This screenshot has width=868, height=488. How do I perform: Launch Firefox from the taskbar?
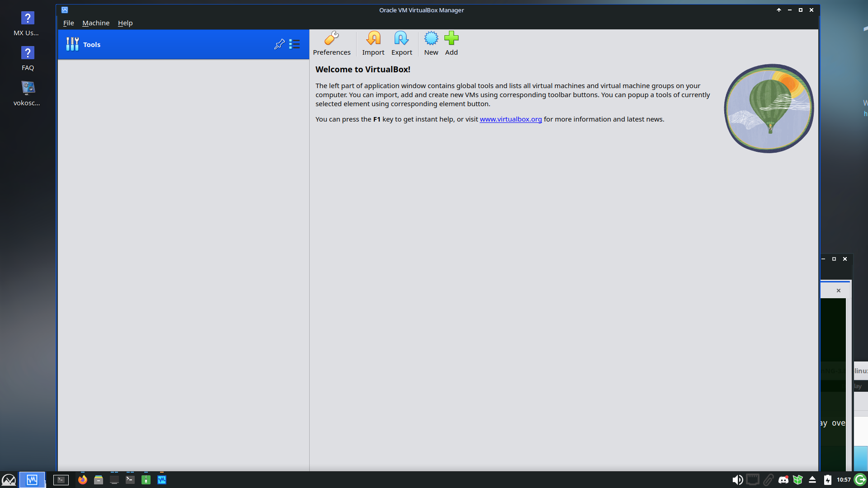pyautogui.click(x=82, y=480)
